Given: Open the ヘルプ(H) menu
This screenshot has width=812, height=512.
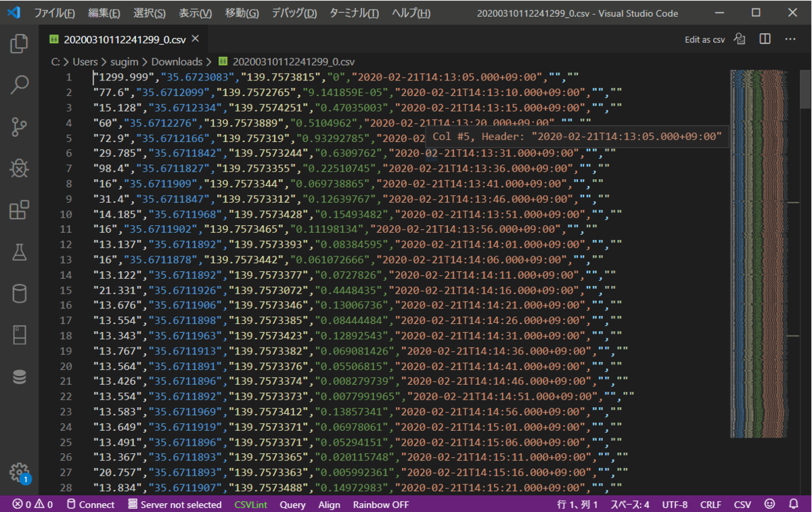Looking at the screenshot, I should click(411, 14).
